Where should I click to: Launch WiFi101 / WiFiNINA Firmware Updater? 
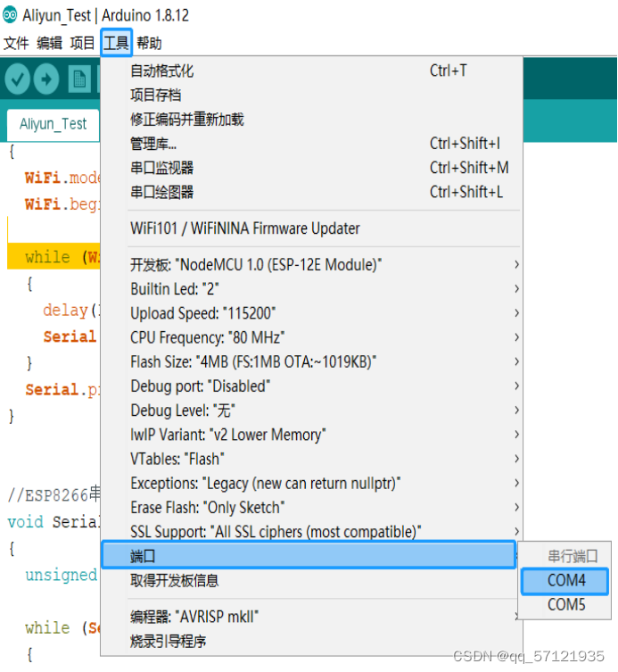coord(311,228)
